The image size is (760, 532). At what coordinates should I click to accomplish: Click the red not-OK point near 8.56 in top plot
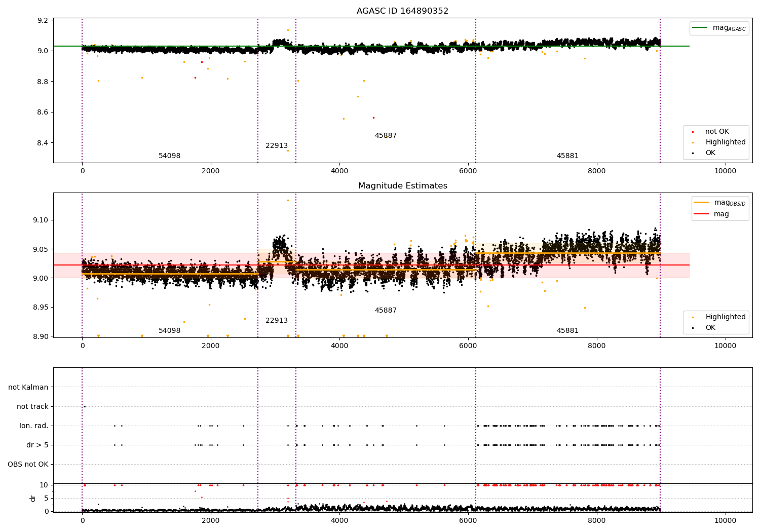pyautogui.click(x=373, y=118)
